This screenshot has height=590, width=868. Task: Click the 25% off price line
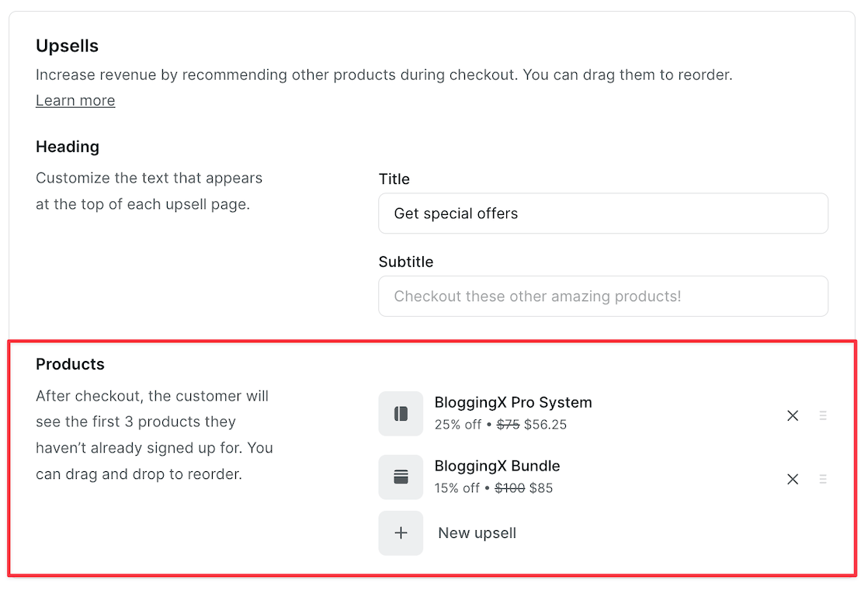pyautogui.click(x=500, y=425)
